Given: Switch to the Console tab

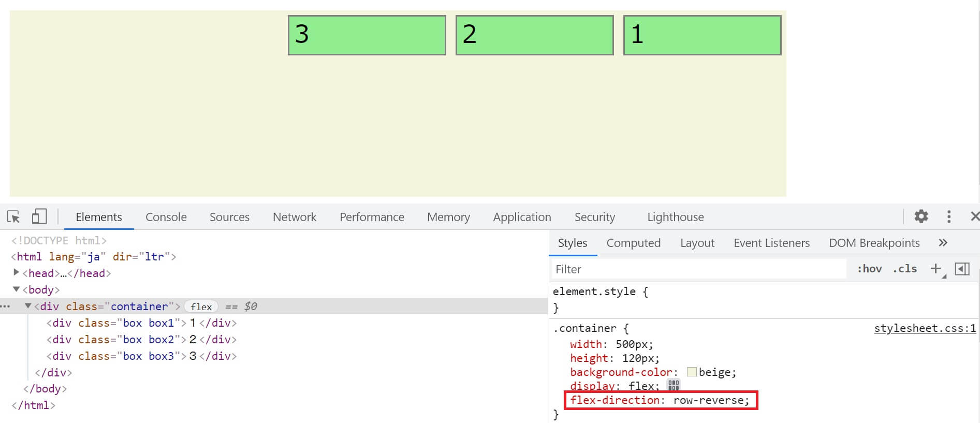Looking at the screenshot, I should [166, 217].
